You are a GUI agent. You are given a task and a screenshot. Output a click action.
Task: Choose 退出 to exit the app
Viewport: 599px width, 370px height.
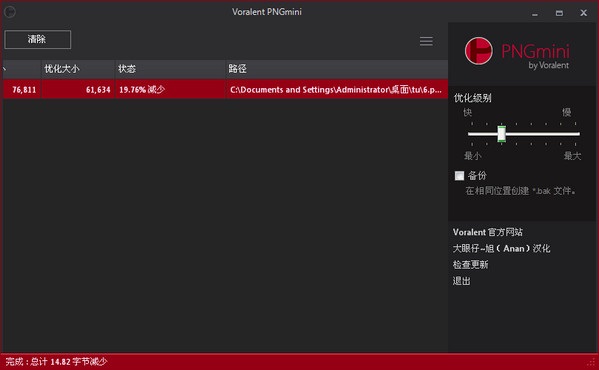461,281
